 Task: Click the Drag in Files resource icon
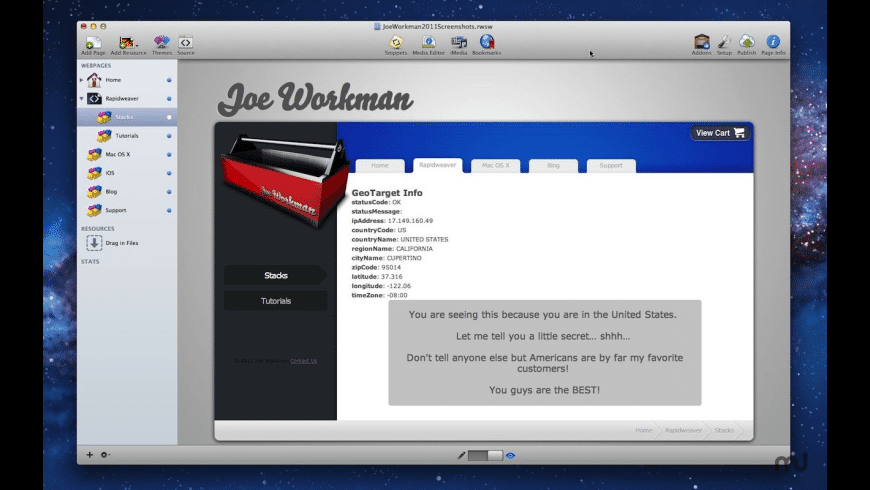coord(94,243)
